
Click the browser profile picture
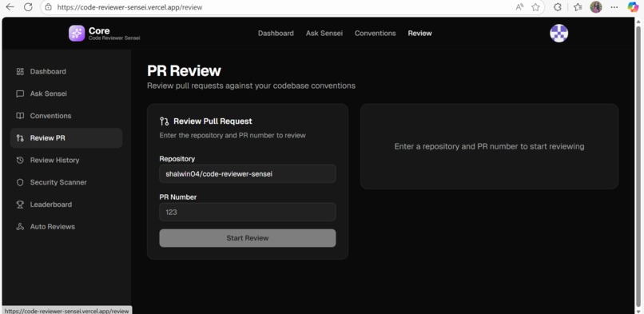(596, 7)
